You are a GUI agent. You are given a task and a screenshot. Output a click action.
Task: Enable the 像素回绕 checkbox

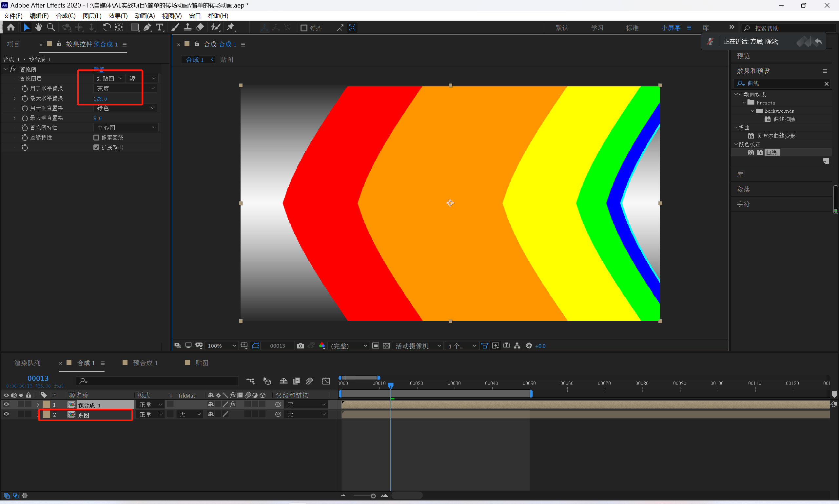point(96,137)
